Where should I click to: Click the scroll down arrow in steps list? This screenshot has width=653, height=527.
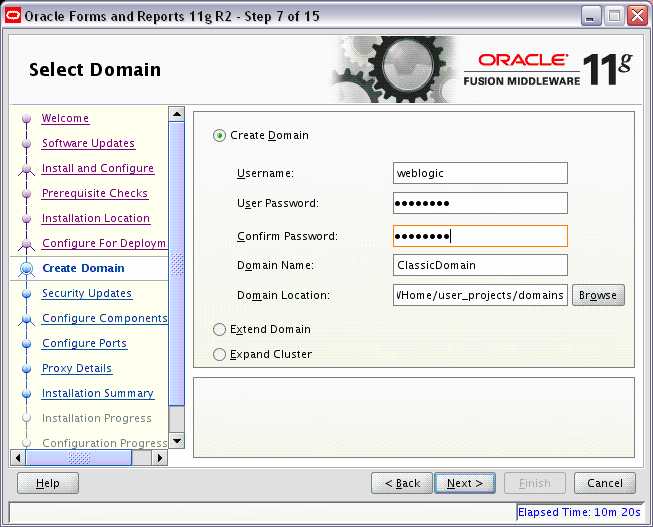coord(177,441)
